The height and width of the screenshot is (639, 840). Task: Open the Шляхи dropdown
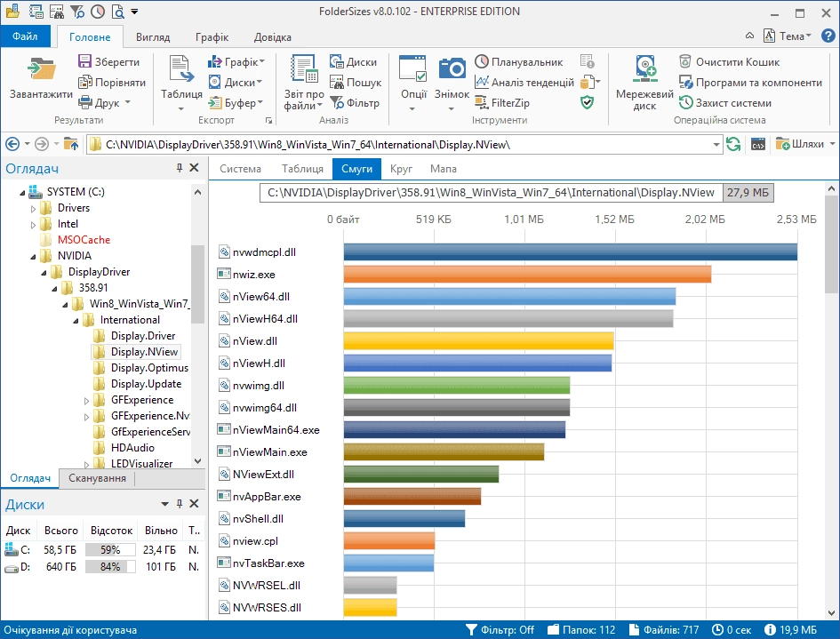[832, 144]
